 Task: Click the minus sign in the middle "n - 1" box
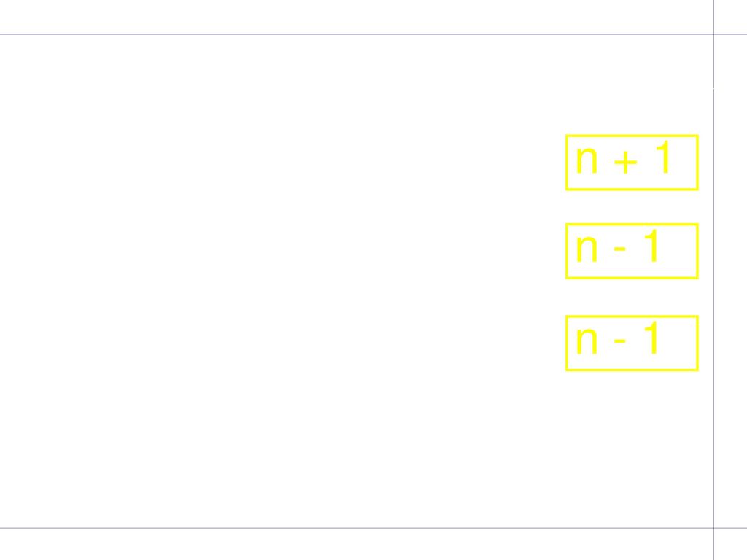(619, 249)
